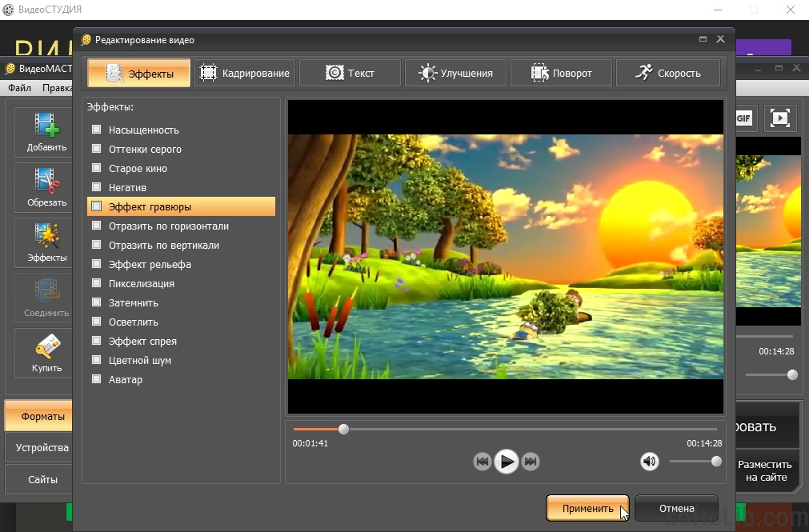
Task: Enable the Затемнить checkbox
Action: (x=97, y=302)
